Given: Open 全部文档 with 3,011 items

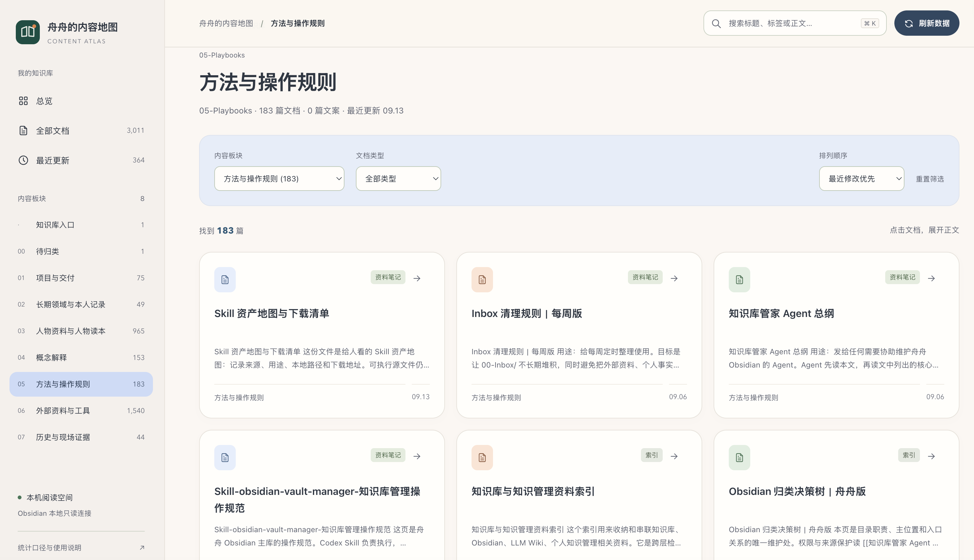Looking at the screenshot, I should pos(81,131).
